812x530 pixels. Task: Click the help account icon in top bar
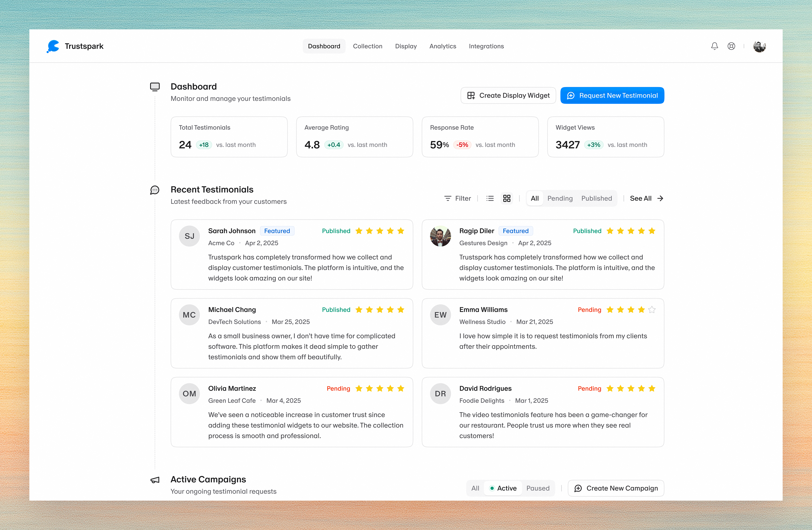point(731,46)
